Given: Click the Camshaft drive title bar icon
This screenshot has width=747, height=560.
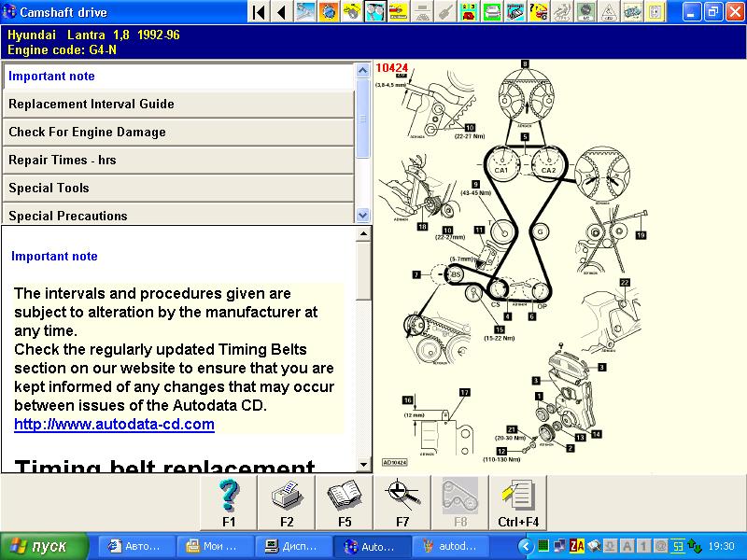Looking at the screenshot, I should tap(9, 11).
